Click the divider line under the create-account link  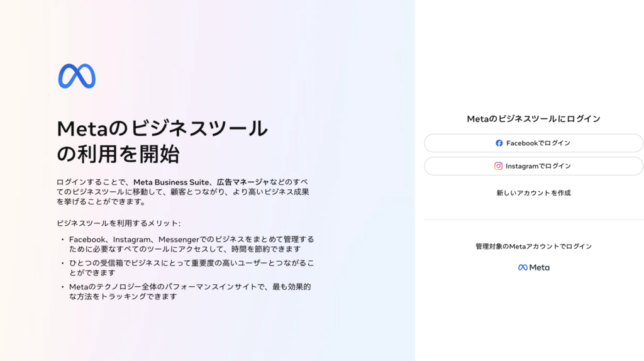pos(533,219)
